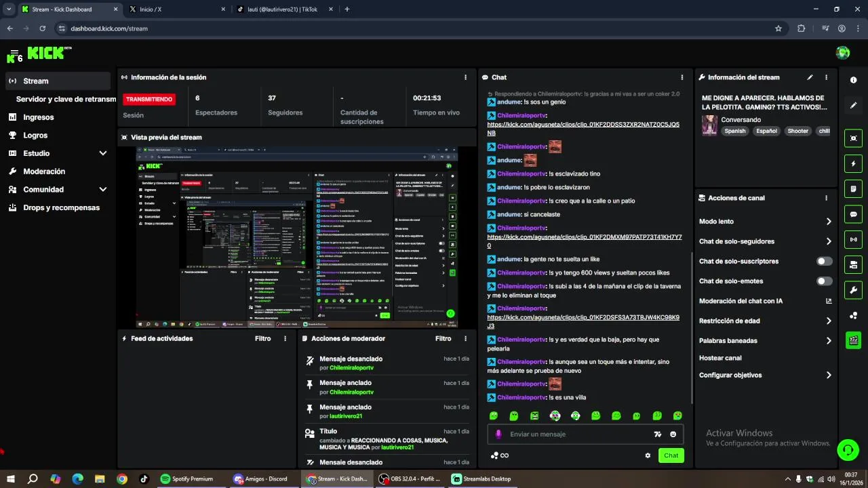868x488 pixels.
Task: Open a new browser tab with plus icon
Action: 347,9
